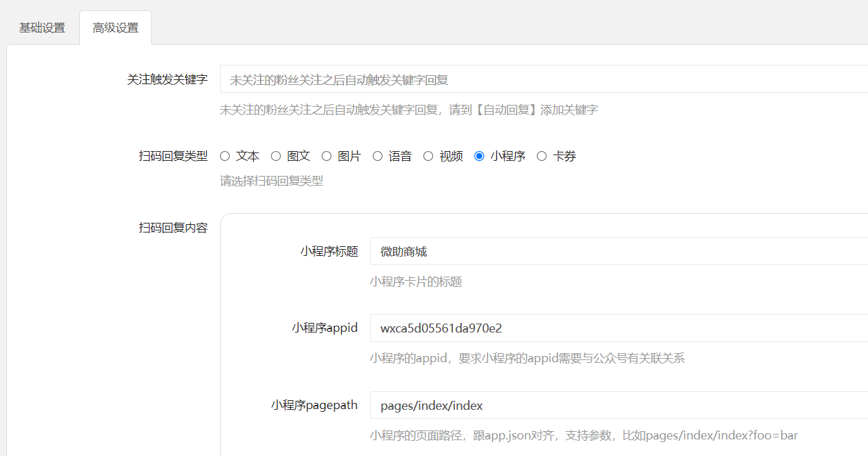Click the 请选择扫码回复类型 hint text
The width and height of the screenshot is (868, 456).
[x=271, y=181]
